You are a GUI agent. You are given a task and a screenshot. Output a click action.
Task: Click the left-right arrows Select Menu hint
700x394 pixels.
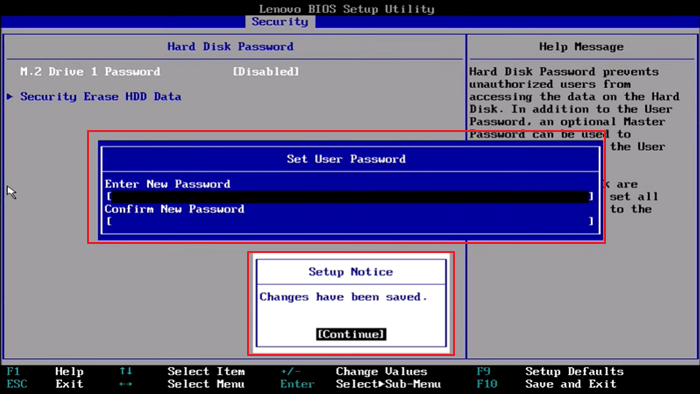pyautogui.click(x=182, y=384)
